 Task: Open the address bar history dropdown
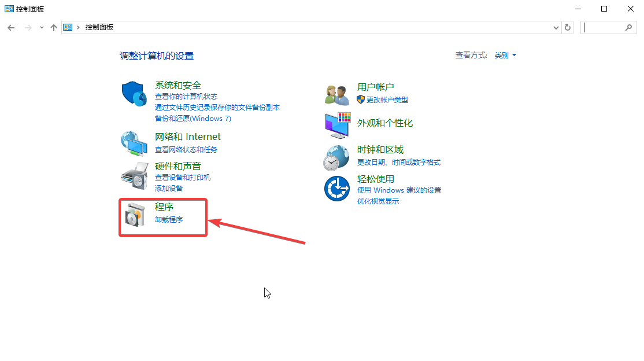(556, 28)
